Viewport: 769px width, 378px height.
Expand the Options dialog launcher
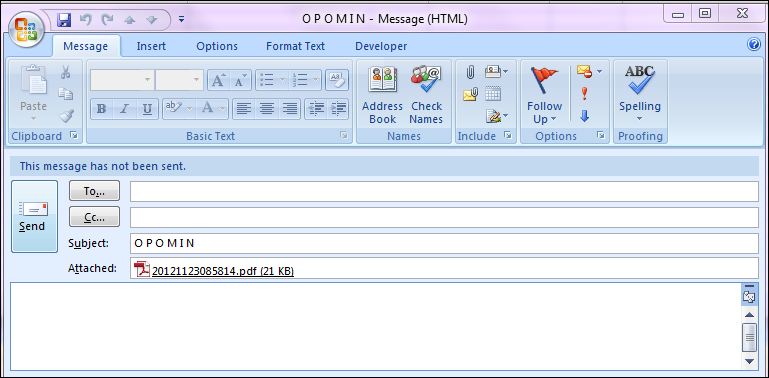(601, 135)
